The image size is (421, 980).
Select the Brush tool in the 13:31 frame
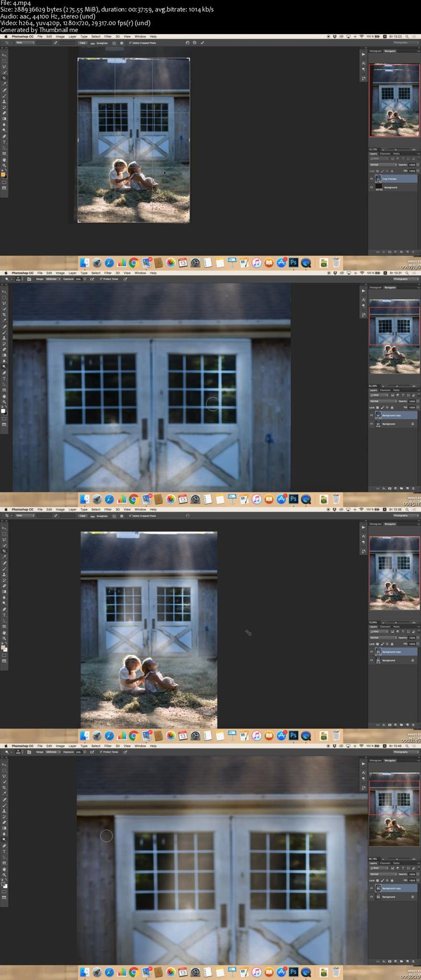pyautogui.click(x=5, y=333)
